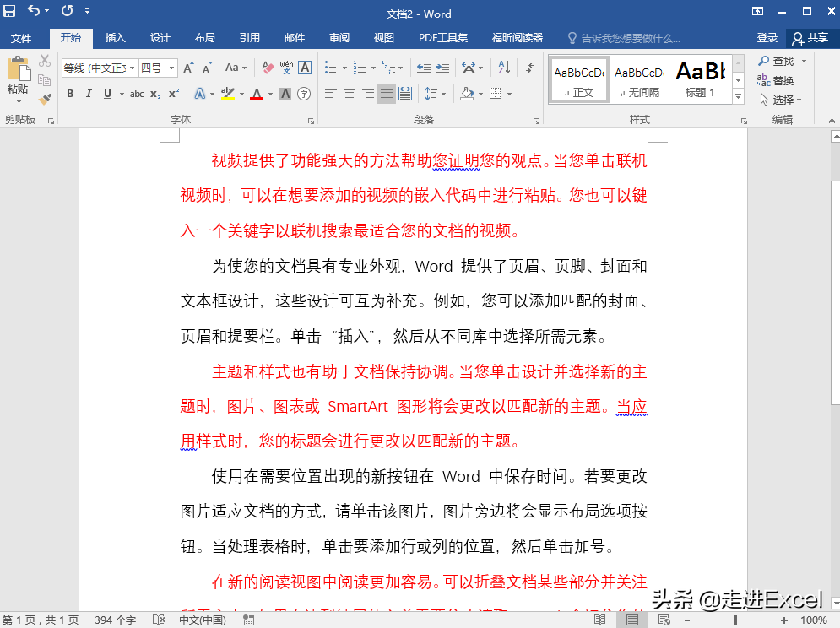Apply yellow text highlight color
The height and width of the screenshot is (628, 840).
pos(228,95)
